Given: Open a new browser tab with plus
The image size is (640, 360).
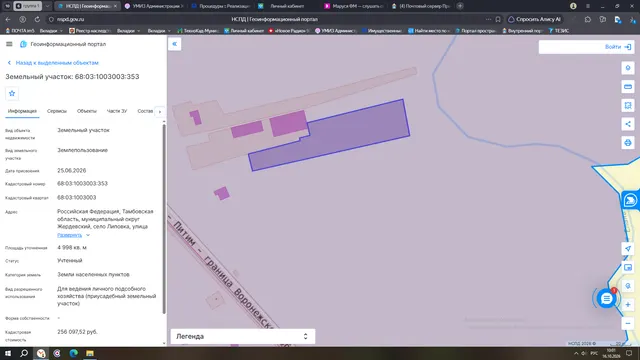Looking at the screenshot, I should click(x=460, y=6).
